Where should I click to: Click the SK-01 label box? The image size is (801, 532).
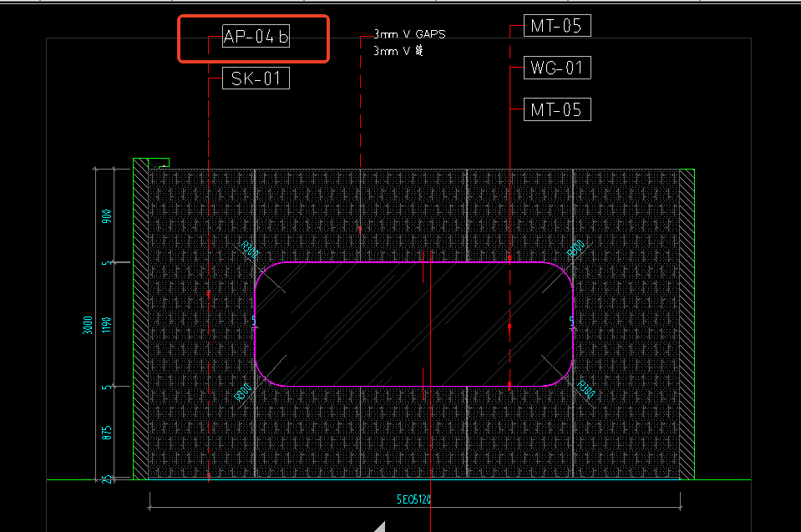(x=256, y=79)
